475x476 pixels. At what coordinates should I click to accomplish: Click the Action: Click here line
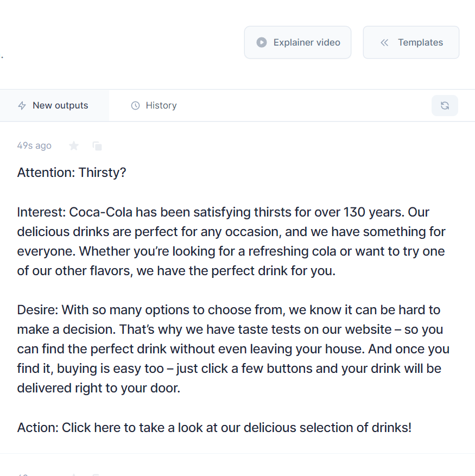[x=214, y=428]
